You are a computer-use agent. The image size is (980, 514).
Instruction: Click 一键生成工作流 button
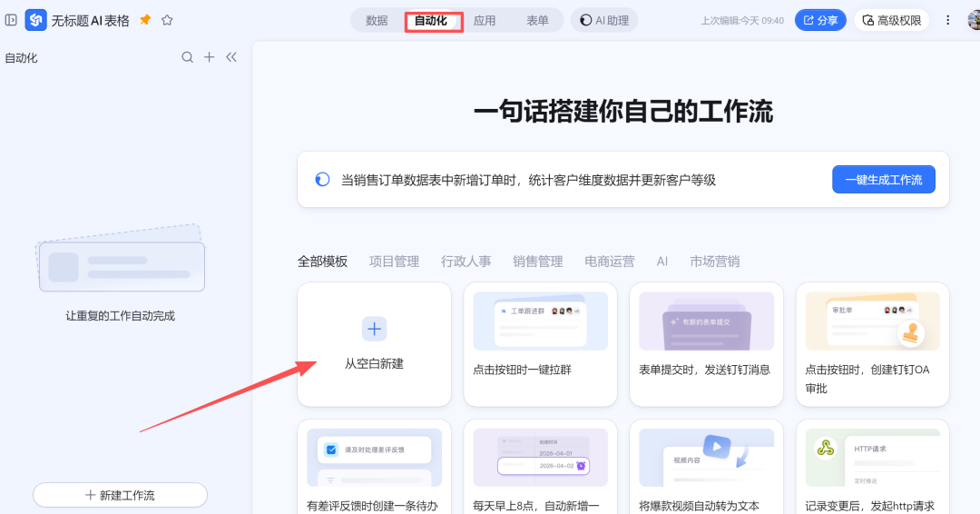pyautogui.click(x=884, y=180)
